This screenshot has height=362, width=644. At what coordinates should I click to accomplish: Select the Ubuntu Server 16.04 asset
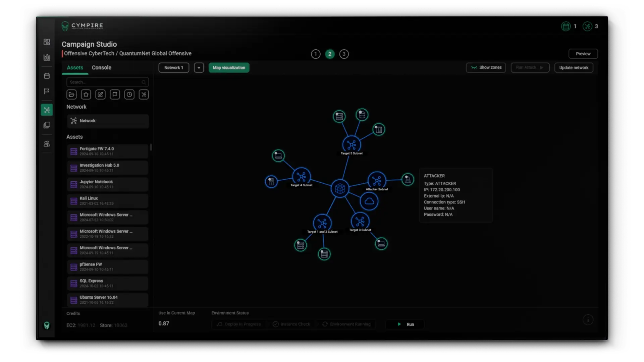107,300
